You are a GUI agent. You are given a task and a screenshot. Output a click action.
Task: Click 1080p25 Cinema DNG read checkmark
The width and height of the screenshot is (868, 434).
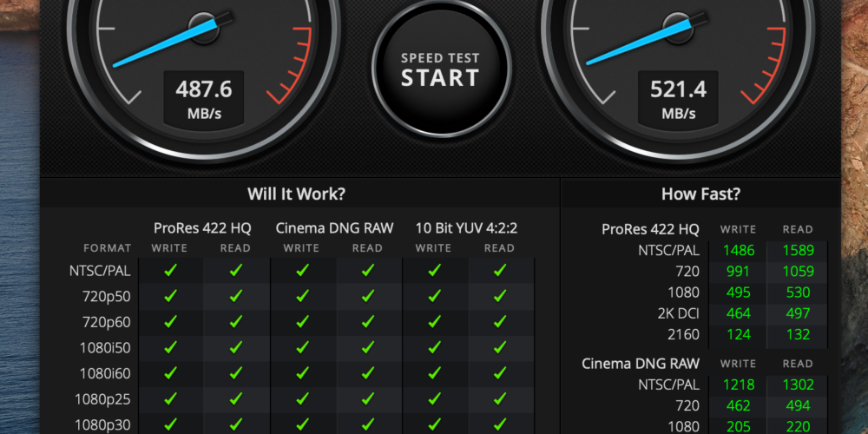click(x=368, y=398)
